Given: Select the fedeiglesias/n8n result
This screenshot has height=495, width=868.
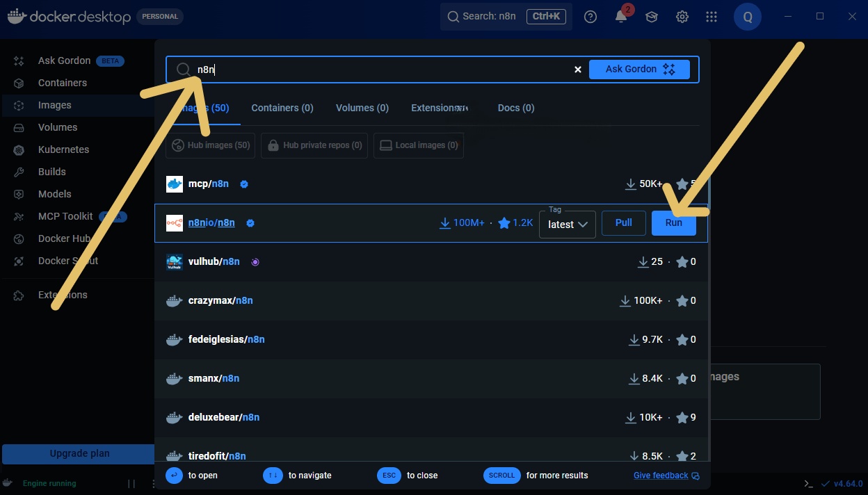Looking at the screenshot, I should tap(431, 340).
